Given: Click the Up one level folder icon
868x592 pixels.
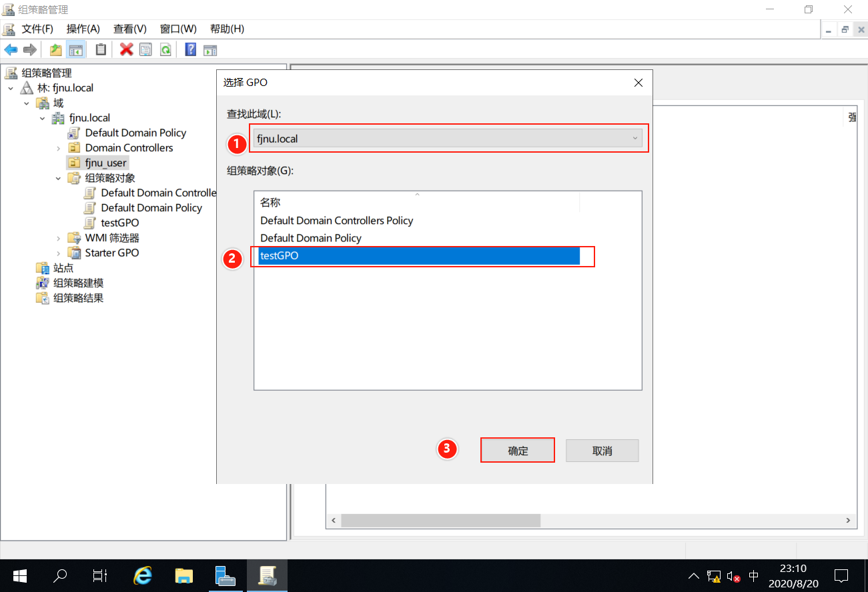Looking at the screenshot, I should 56,49.
